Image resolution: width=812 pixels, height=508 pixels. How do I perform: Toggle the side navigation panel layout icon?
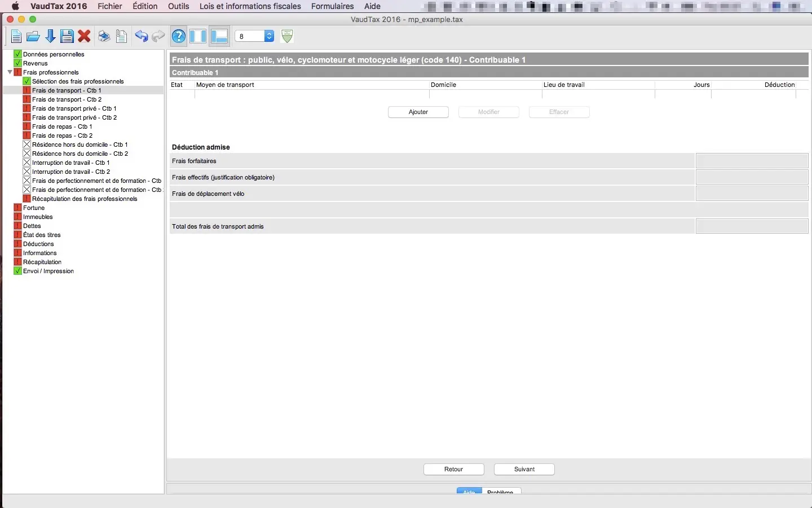click(x=198, y=37)
